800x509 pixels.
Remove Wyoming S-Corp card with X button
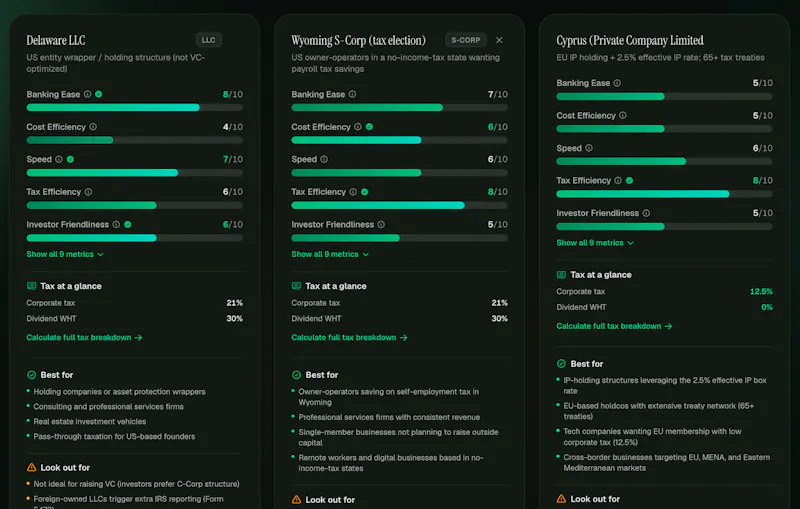coord(499,40)
